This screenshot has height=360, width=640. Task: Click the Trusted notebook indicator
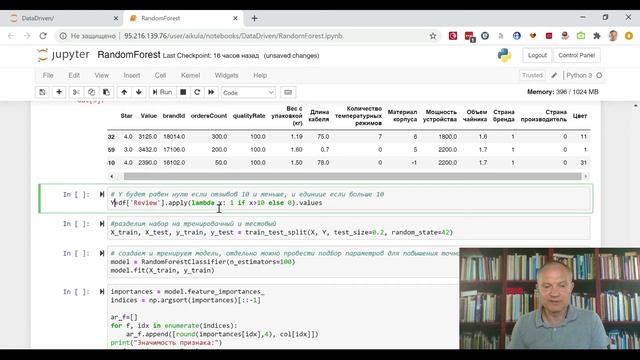click(x=532, y=76)
